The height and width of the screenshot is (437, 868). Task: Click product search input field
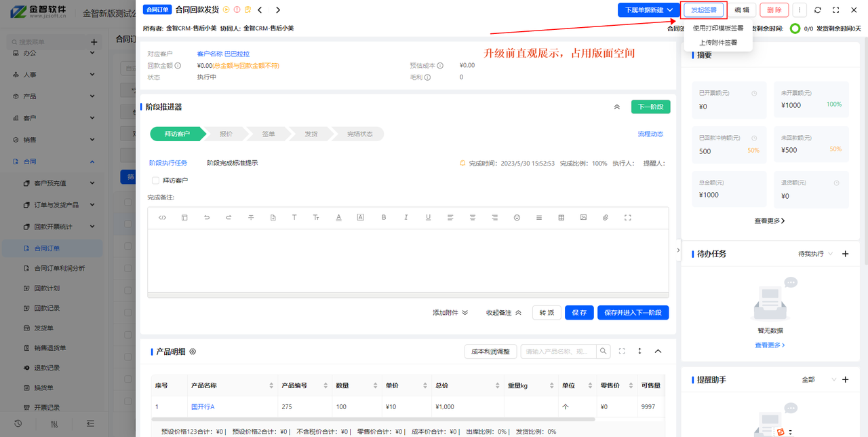click(x=558, y=351)
